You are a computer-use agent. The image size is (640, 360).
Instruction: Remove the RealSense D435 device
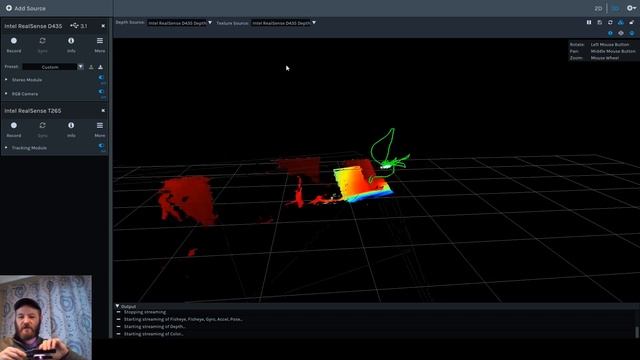(103, 26)
